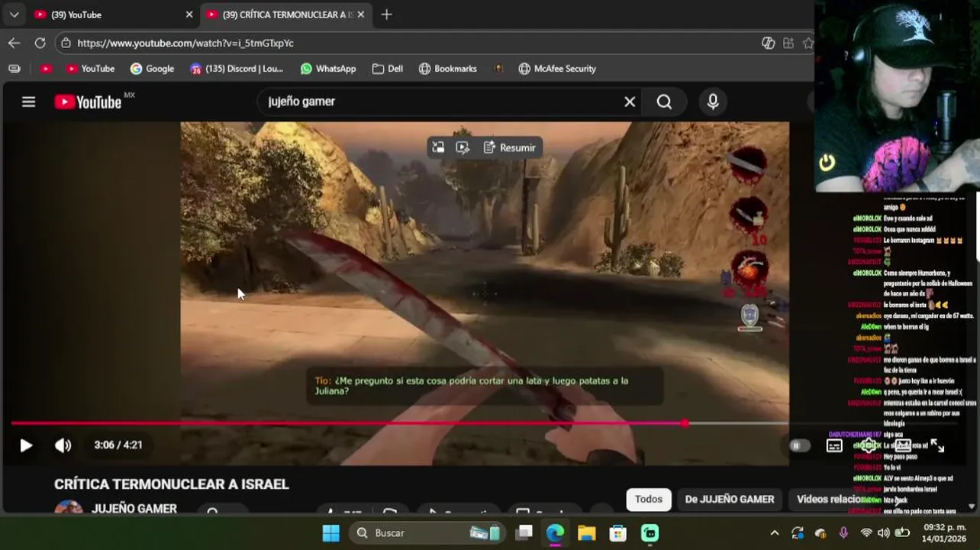This screenshot has width=980, height=550.
Task: Go back to the previous page
Action: 14,43
